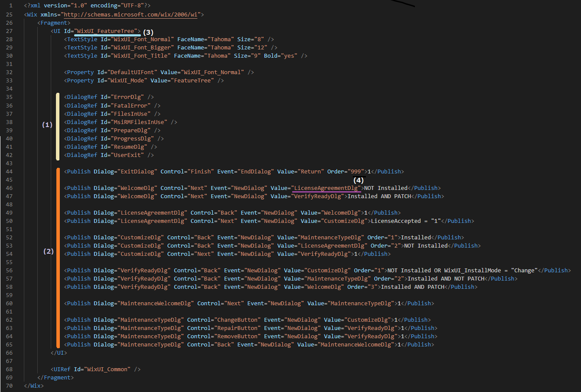The width and height of the screenshot is (581, 392).
Task: Click line number 1 in the gutter
Action: click(11, 6)
